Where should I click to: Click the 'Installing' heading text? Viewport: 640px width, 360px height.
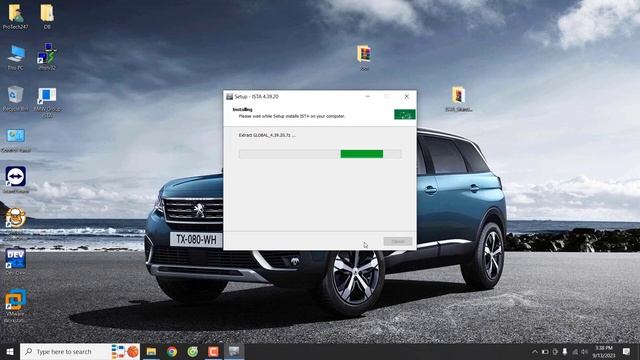click(x=242, y=109)
